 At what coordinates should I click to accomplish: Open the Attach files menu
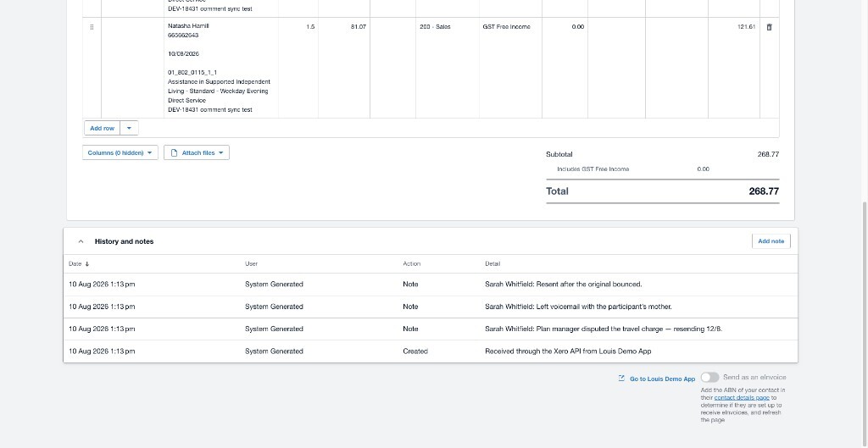(x=197, y=152)
